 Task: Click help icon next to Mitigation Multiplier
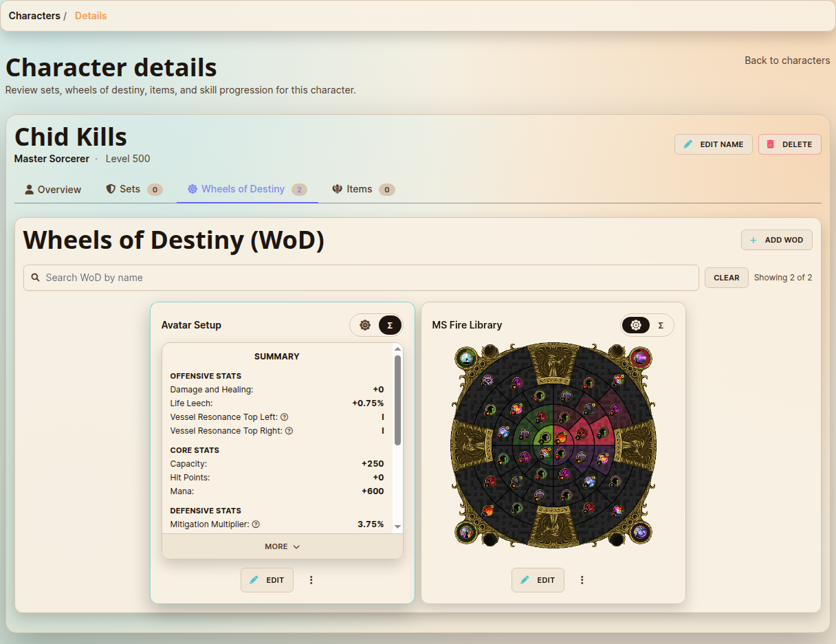256,524
